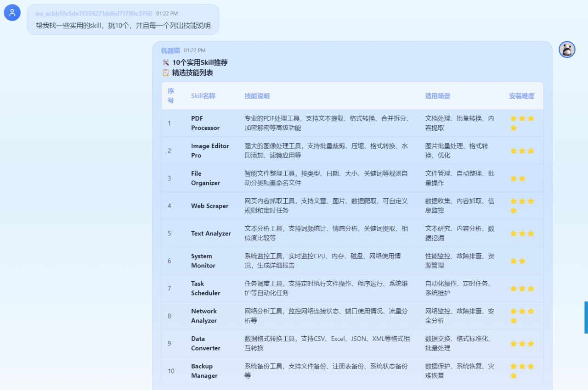
Task: Click the Backup Manager description text
Action: pos(326,371)
